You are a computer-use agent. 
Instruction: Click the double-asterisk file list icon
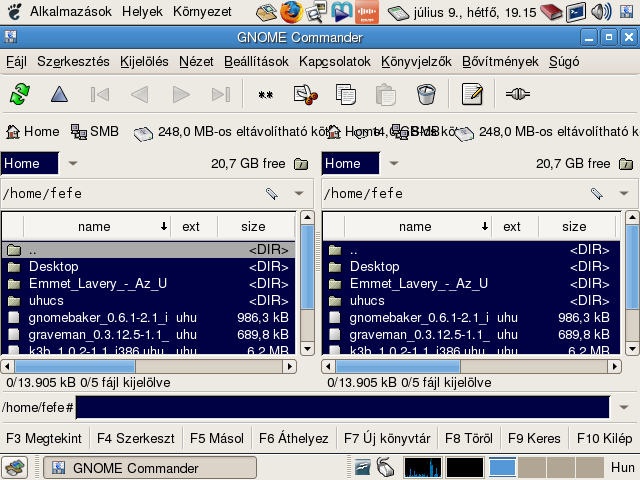tap(266, 95)
